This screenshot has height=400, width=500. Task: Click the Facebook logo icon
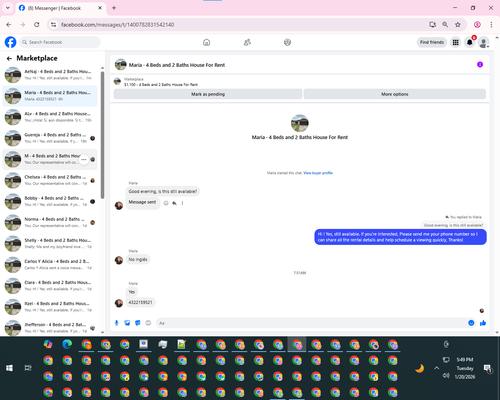[10, 42]
